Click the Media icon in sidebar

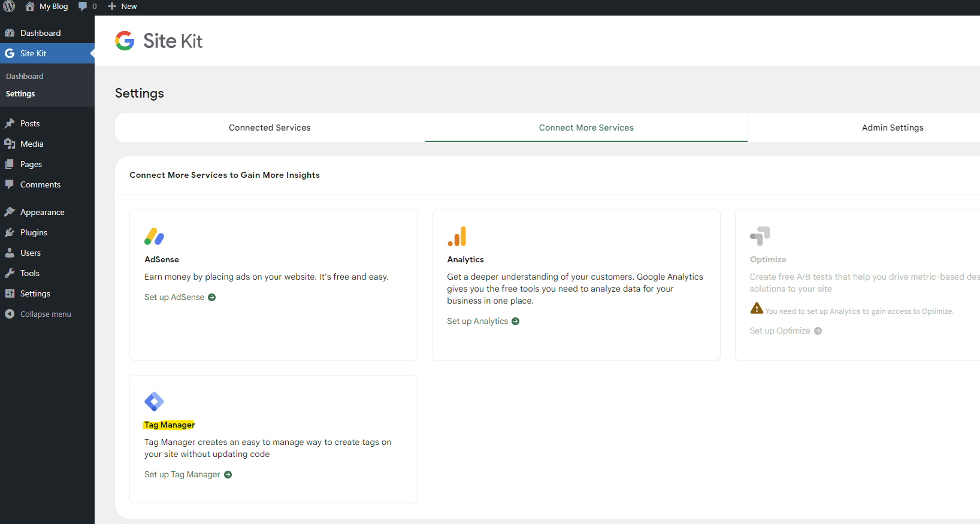coord(10,144)
